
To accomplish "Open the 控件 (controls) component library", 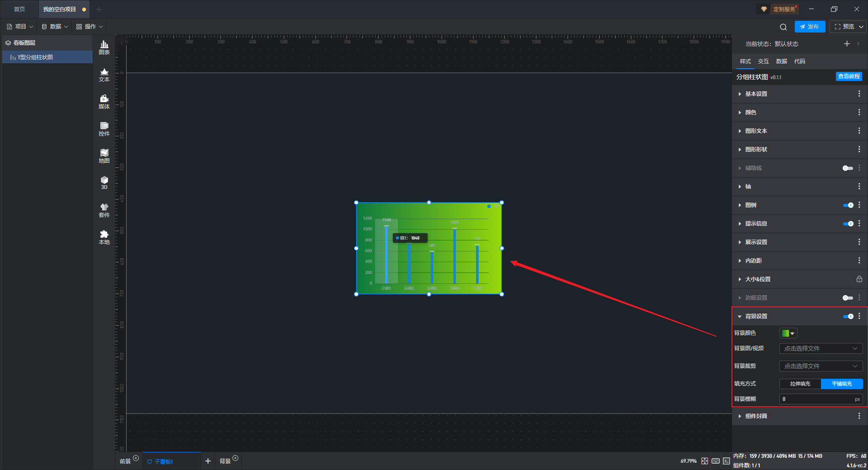I will [104, 129].
